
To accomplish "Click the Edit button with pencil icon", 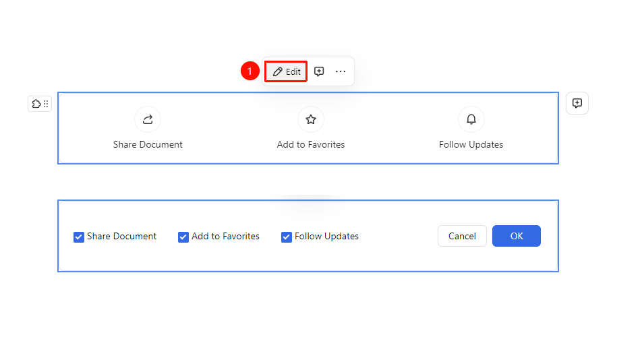I will click(286, 71).
